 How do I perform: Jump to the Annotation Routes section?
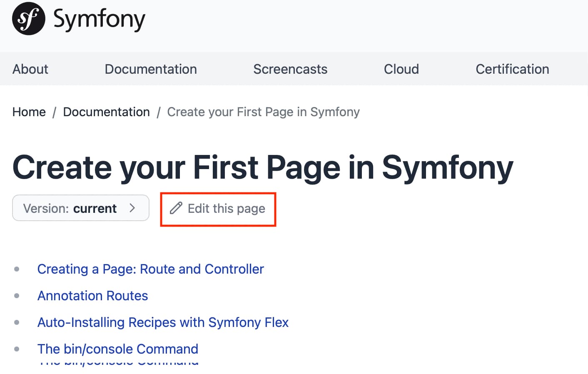93,296
